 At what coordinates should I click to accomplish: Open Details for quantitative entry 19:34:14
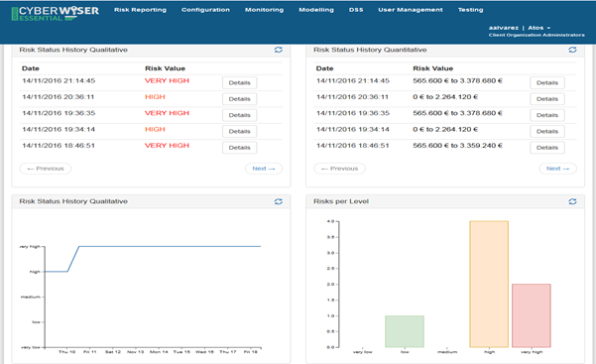(547, 132)
